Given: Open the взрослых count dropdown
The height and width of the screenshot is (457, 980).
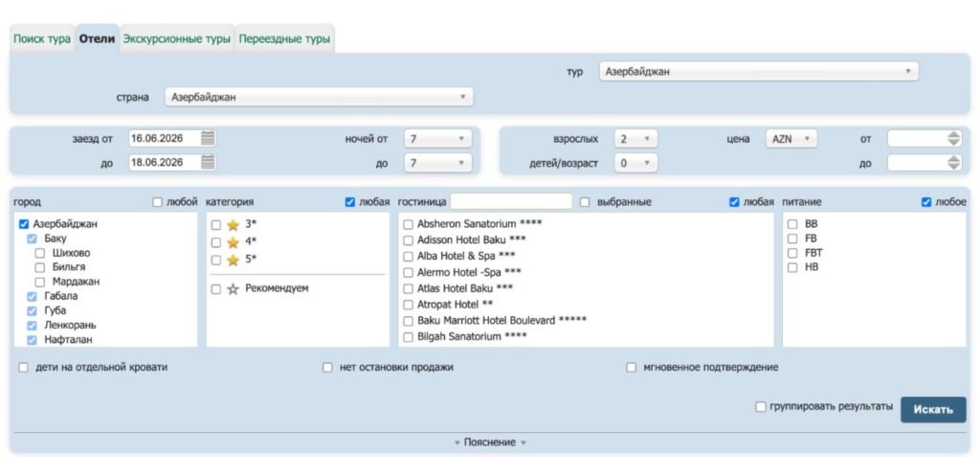Looking at the screenshot, I should (x=635, y=138).
